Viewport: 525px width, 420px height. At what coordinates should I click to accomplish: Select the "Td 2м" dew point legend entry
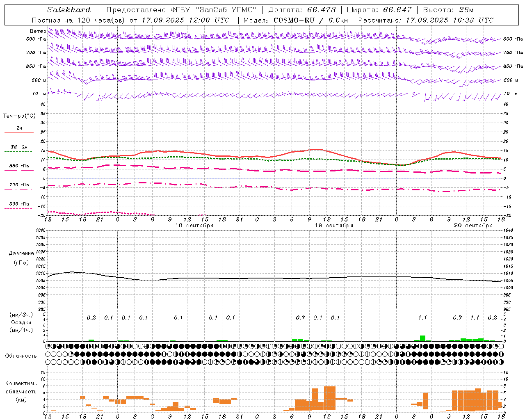[19, 147]
